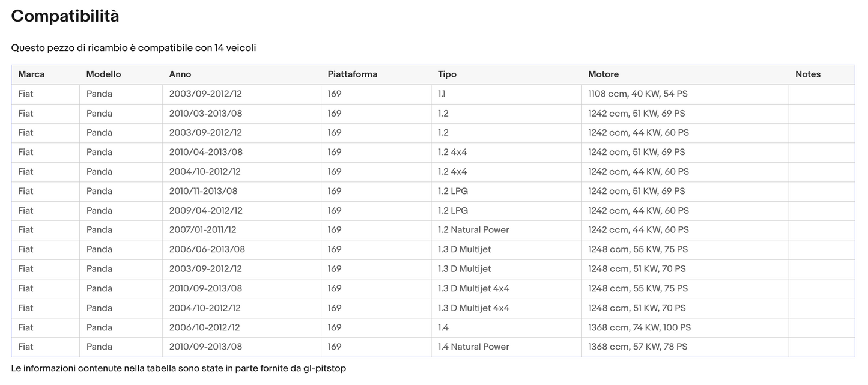Image resolution: width=868 pixels, height=385 pixels.
Task: Click the Piattaforma column header
Action: pos(352,74)
